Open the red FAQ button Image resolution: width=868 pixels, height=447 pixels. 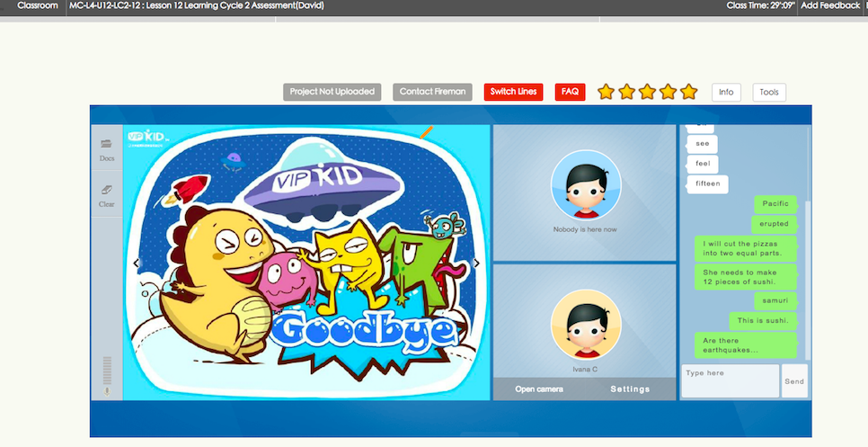click(x=571, y=92)
